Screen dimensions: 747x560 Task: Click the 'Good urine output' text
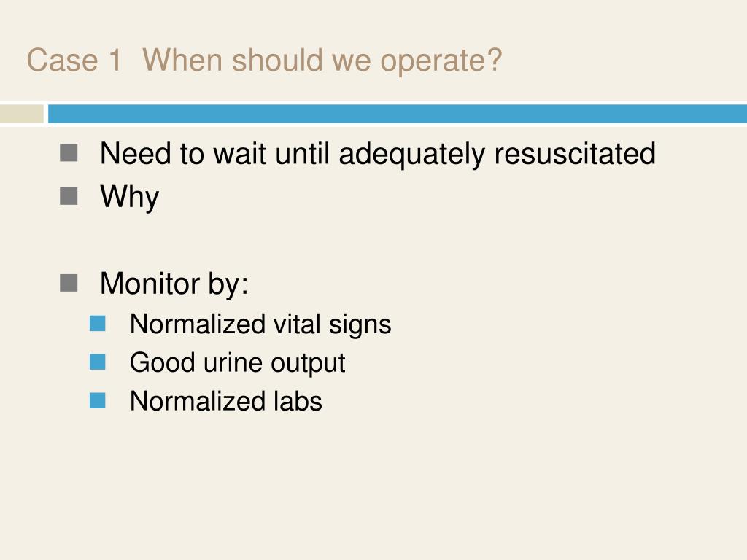tap(237, 363)
